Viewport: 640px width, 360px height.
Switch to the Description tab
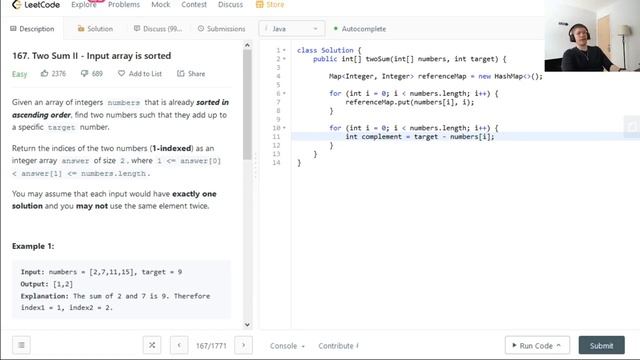(32, 29)
